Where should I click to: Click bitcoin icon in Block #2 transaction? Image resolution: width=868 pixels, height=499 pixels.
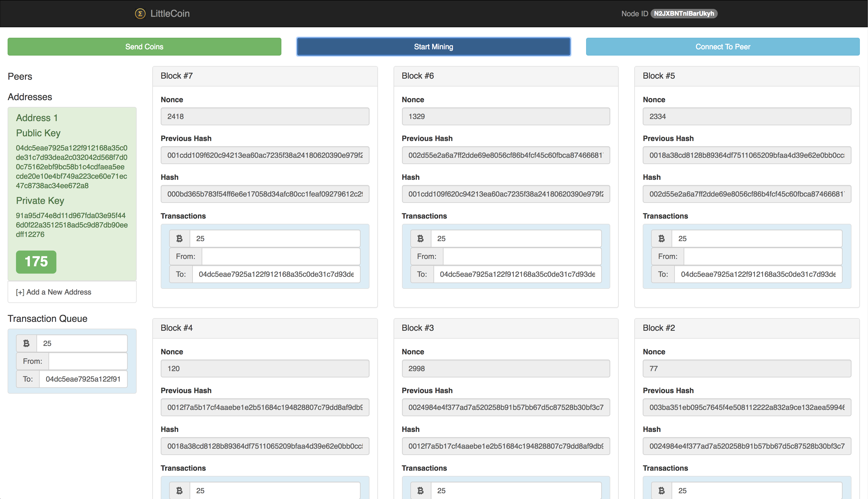[661, 490]
